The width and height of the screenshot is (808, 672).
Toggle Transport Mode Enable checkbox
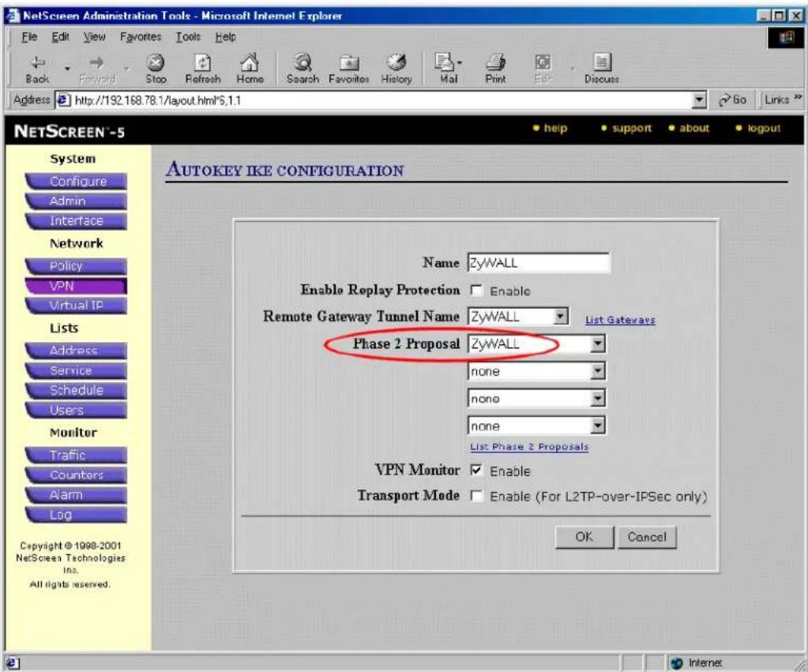pos(475,496)
